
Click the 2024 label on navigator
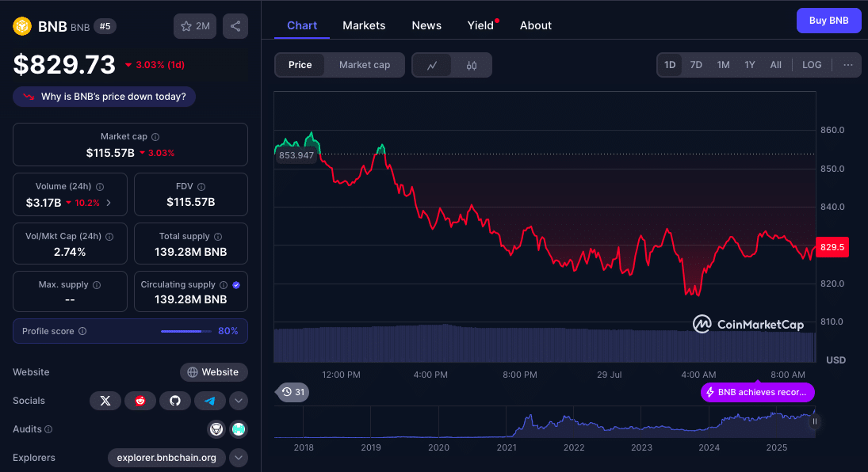point(709,447)
